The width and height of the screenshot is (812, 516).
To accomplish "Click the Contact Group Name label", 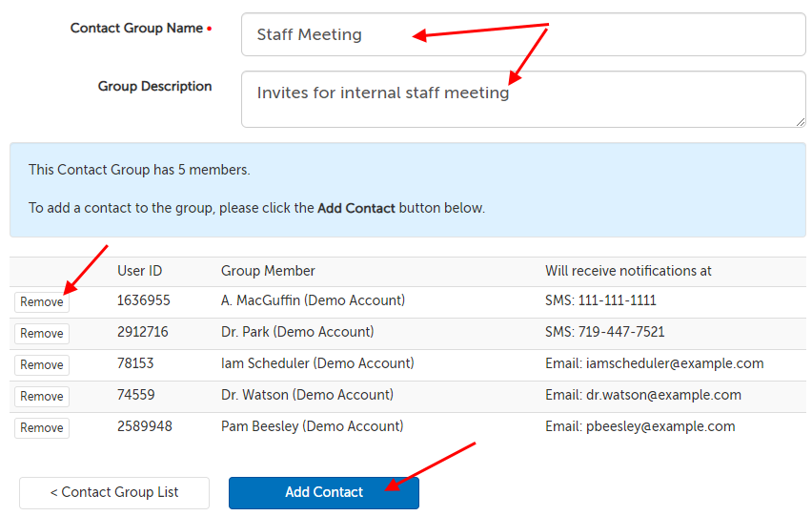I will 136,29.
